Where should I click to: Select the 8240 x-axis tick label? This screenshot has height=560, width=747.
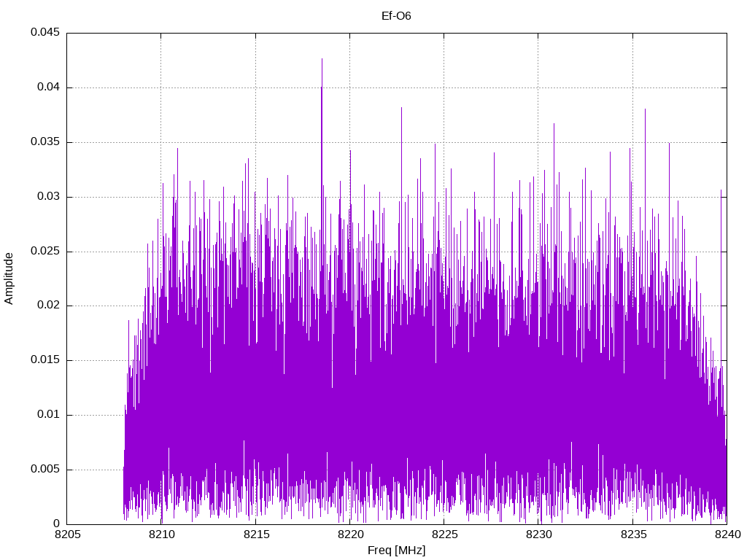pos(727,534)
